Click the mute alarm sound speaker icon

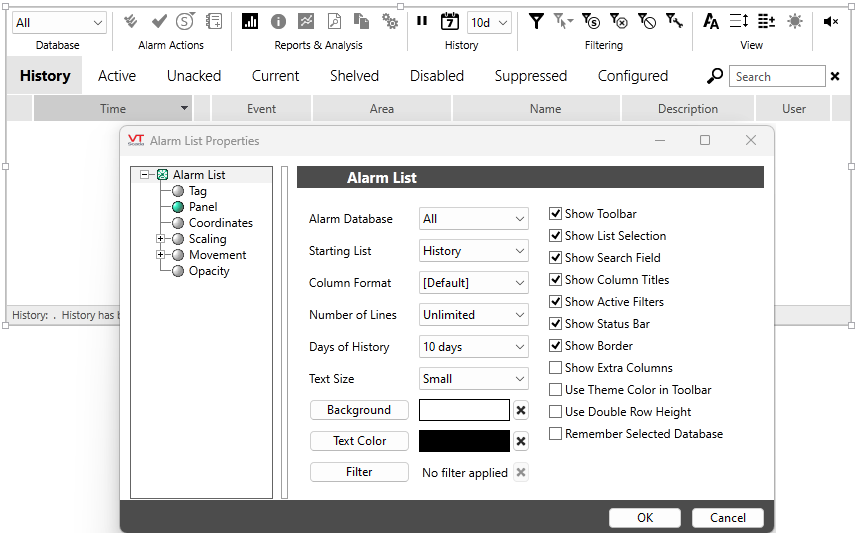pyautogui.click(x=830, y=21)
